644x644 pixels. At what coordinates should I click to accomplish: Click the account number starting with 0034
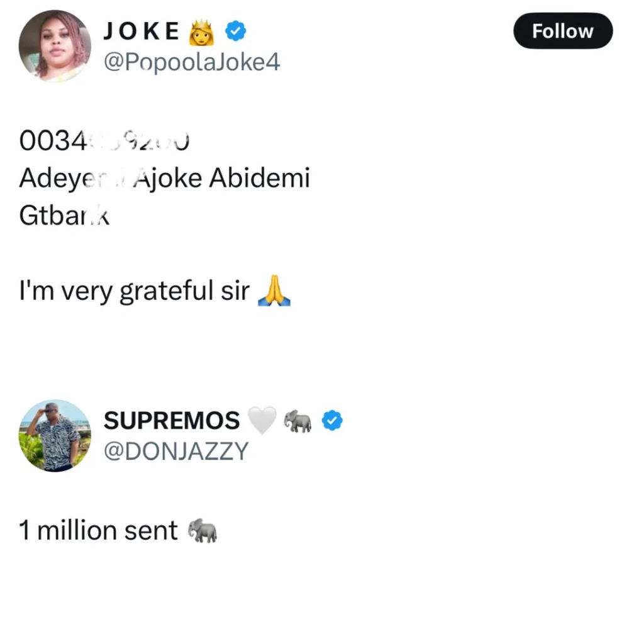pos(104,141)
